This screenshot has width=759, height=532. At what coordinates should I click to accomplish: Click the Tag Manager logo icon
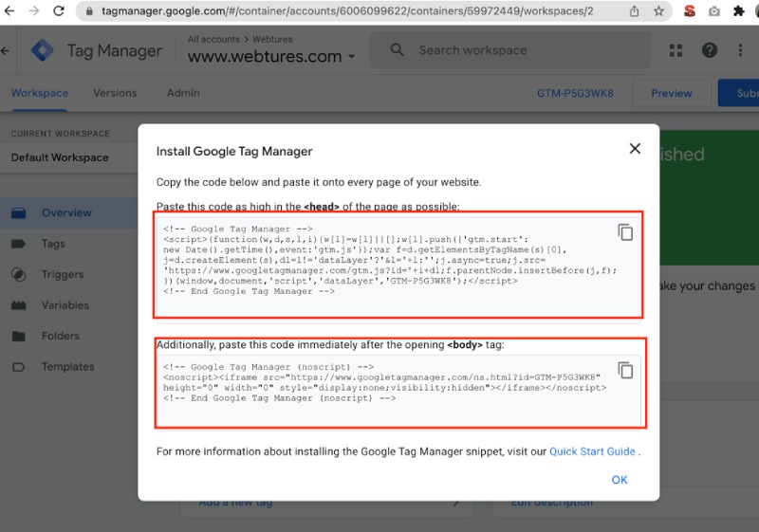pos(43,50)
